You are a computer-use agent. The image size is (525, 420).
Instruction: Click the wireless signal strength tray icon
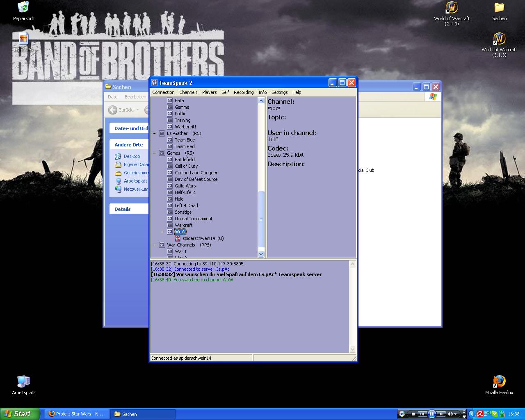click(502, 414)
